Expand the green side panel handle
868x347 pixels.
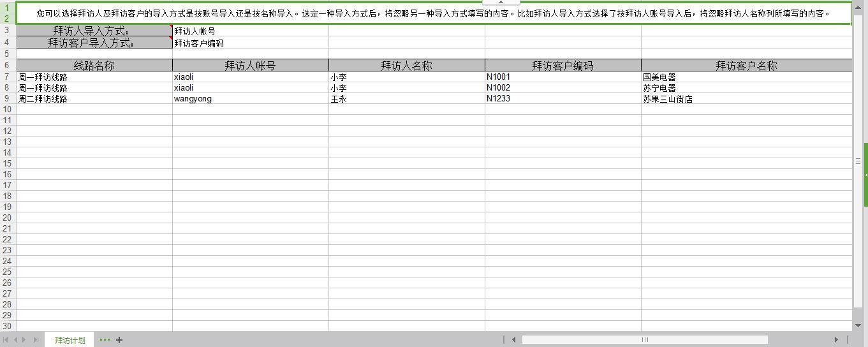point(865,174)
